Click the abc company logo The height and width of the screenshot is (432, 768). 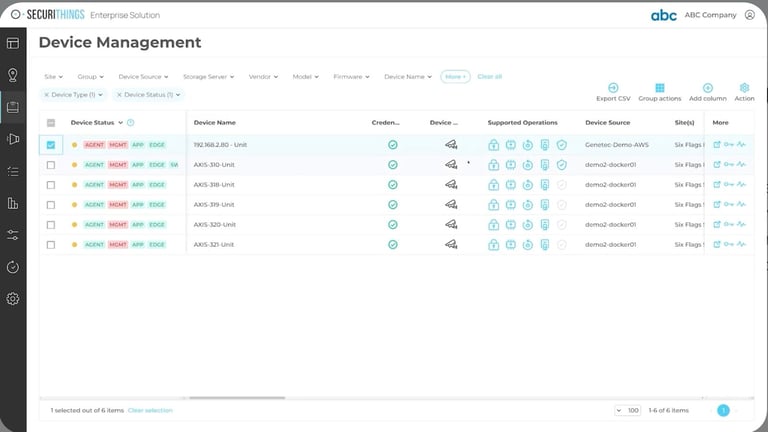point(664,15)
